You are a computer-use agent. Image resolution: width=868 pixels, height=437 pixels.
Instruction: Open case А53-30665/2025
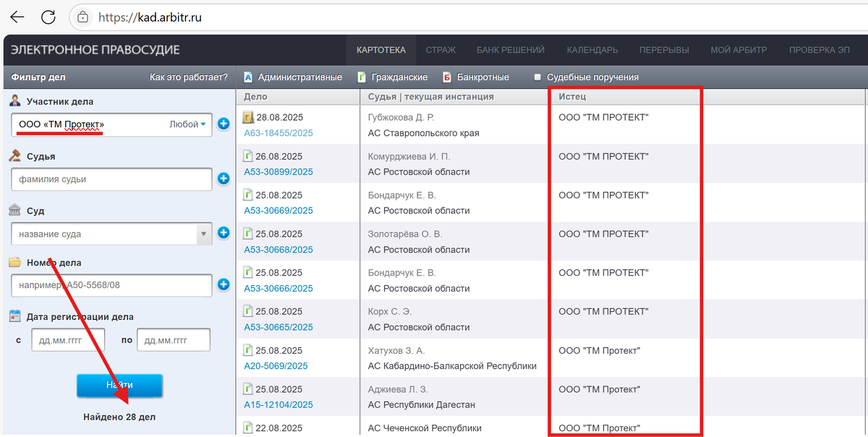pos(278,327)
